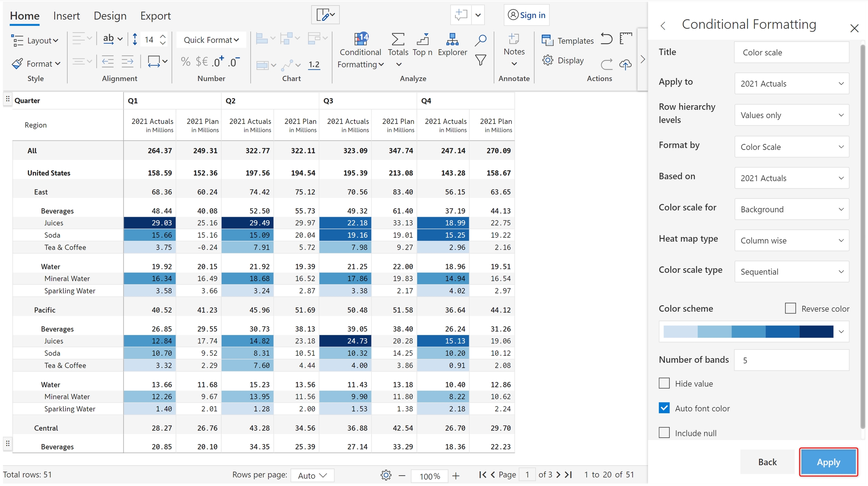Image resolution: width=868 pixels, height=486 pixels.
Task: Open the Export tab
Action: [x=155, y=16]
